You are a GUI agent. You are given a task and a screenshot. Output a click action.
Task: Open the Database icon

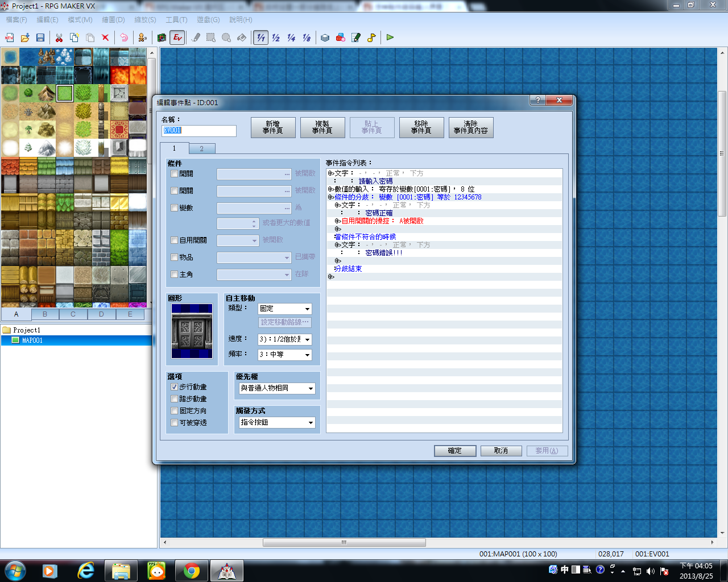[325, 38]
